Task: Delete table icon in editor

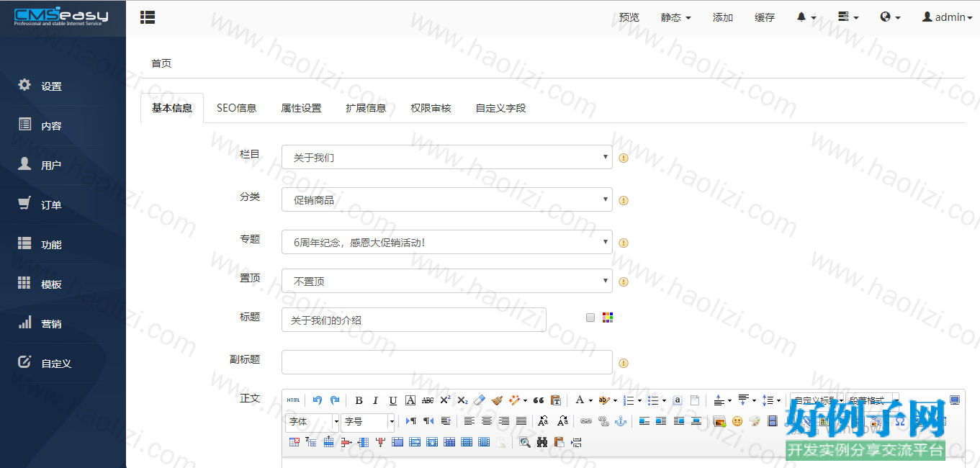Action: [x=294, y=442]
